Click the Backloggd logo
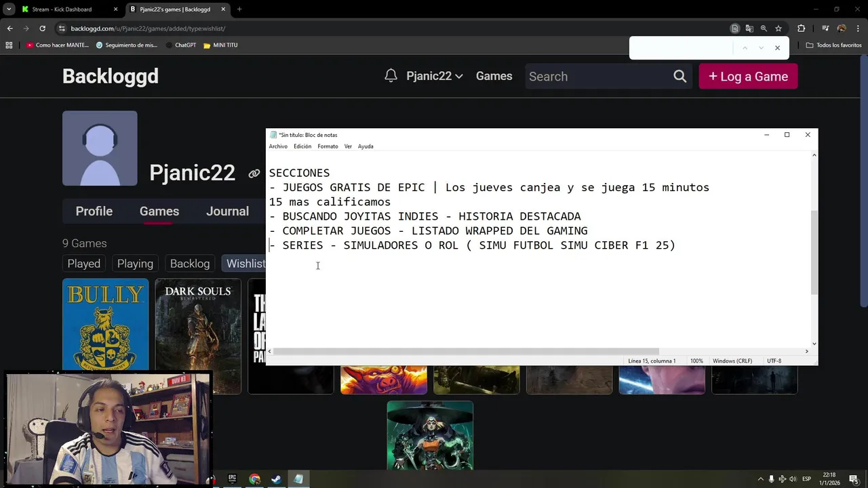Screen dimensions: 868x488 tap(111, 76)
